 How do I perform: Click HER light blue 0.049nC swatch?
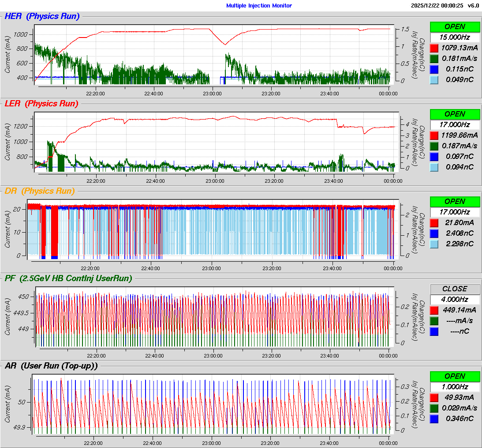pos(434,80)
